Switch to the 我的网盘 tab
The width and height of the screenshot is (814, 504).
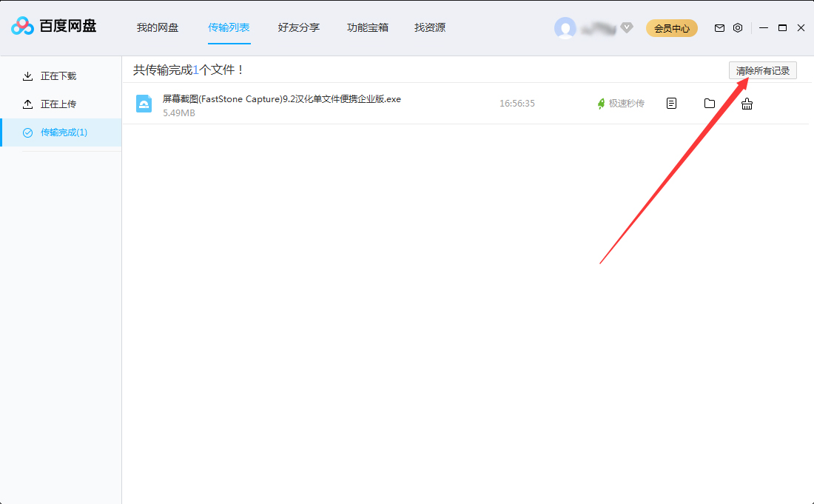pyautogui.click(x=158, y=27)
